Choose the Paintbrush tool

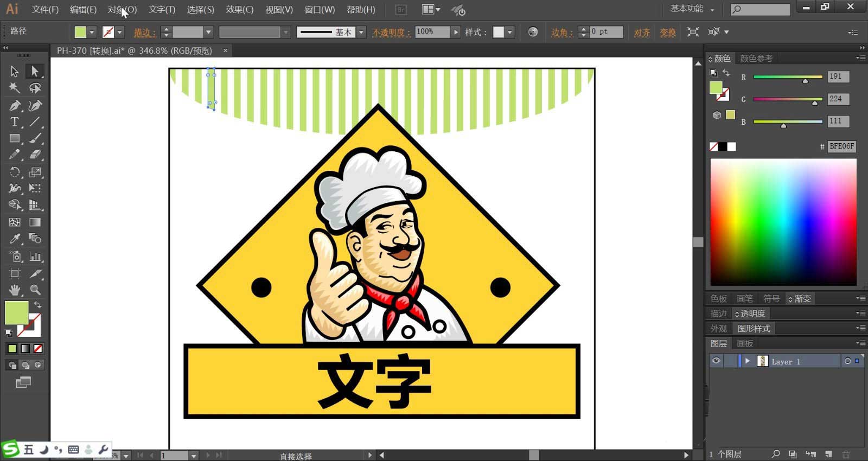point(35,139)
